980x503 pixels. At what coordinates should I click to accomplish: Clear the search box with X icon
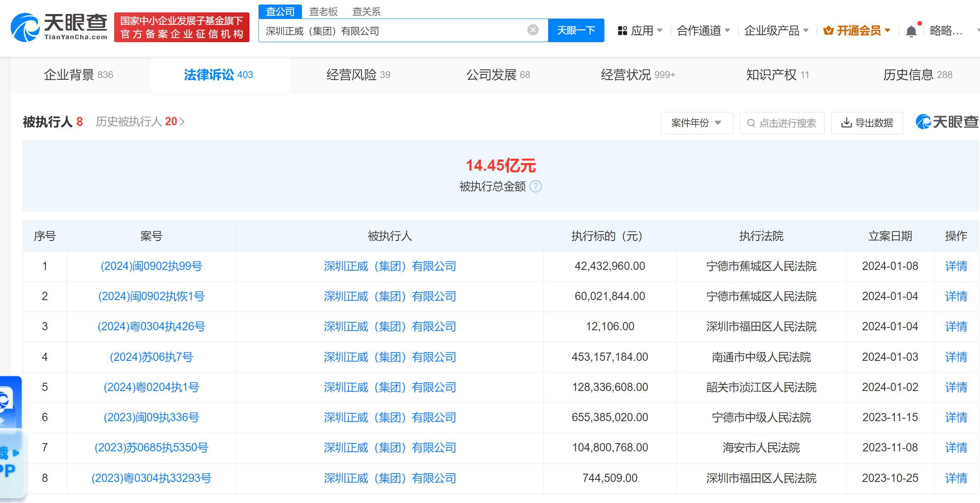point(533,30)
